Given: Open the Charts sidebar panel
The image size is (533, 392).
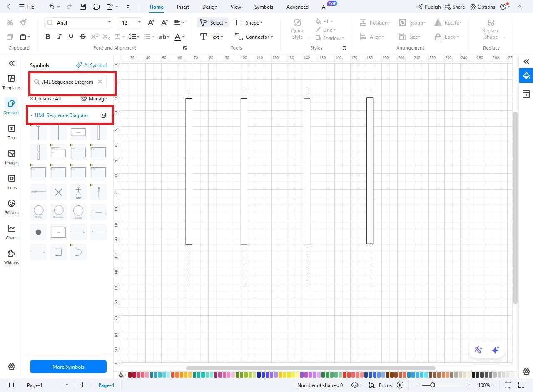Looking at the screenshot, I should coord(12,232).
